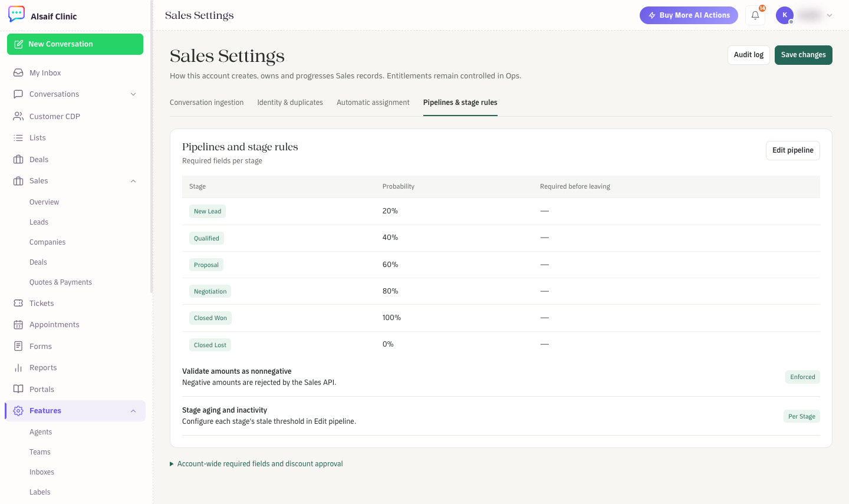Click the Alsaif Clinic chat logo icon

17,14
